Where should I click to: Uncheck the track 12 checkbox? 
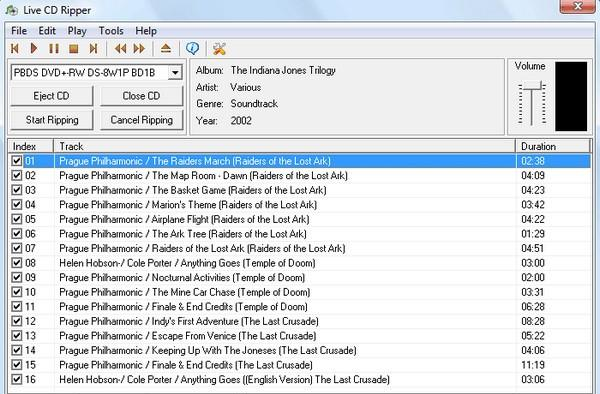coord(16,321)
